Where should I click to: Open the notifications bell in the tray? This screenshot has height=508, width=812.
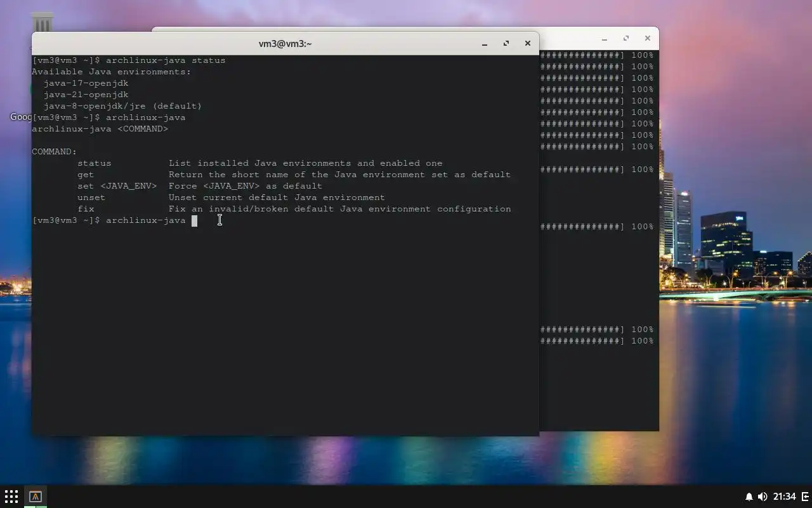pyautogui.click(x=749, y=497)
